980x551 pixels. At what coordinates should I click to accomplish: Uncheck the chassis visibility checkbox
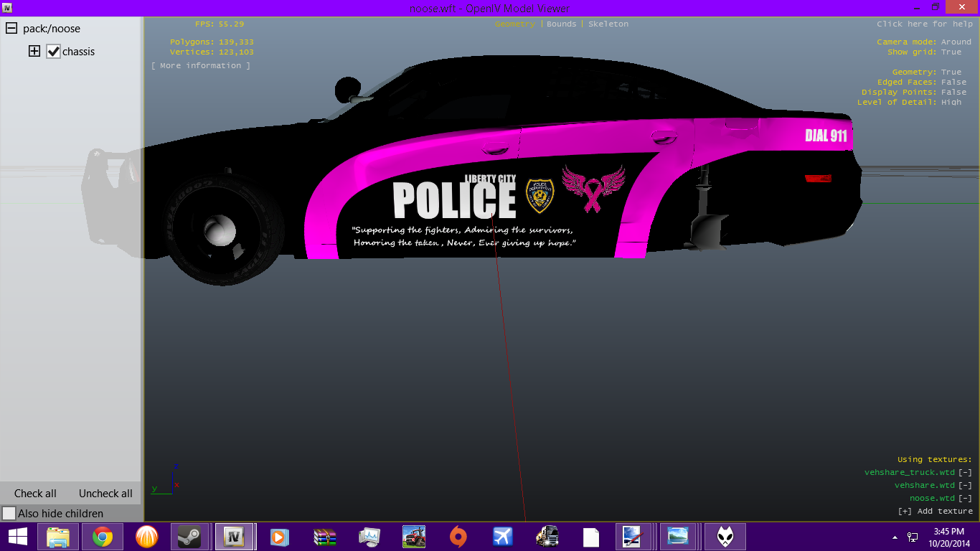click(x=53, y=52)
